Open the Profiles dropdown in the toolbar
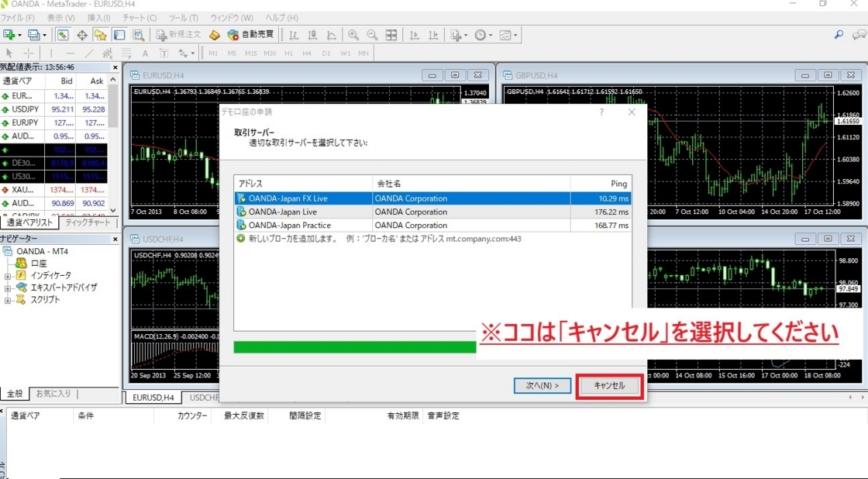The height and width of the screenshot is (479, 868). (x=37, y=35)
